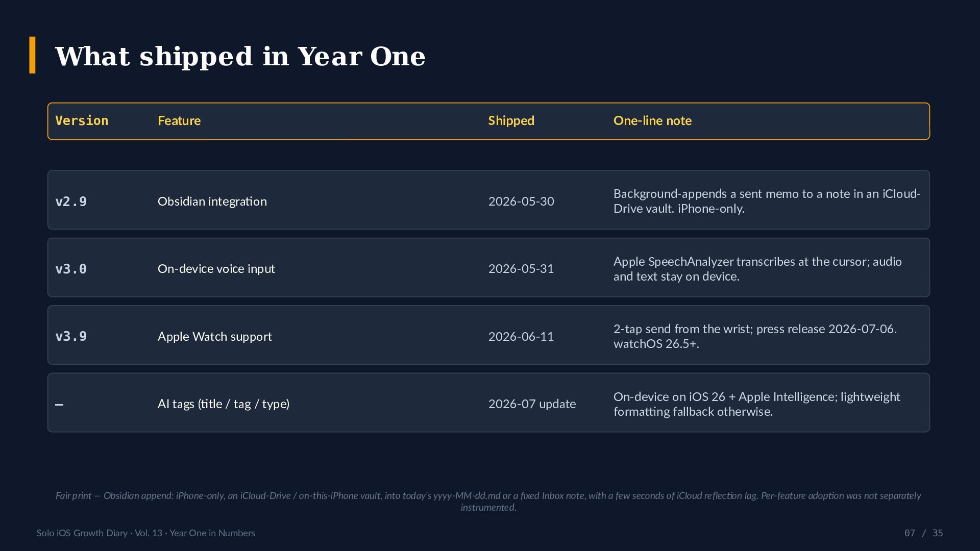Click the 2026-06-11 shipped date

point(521,337)
